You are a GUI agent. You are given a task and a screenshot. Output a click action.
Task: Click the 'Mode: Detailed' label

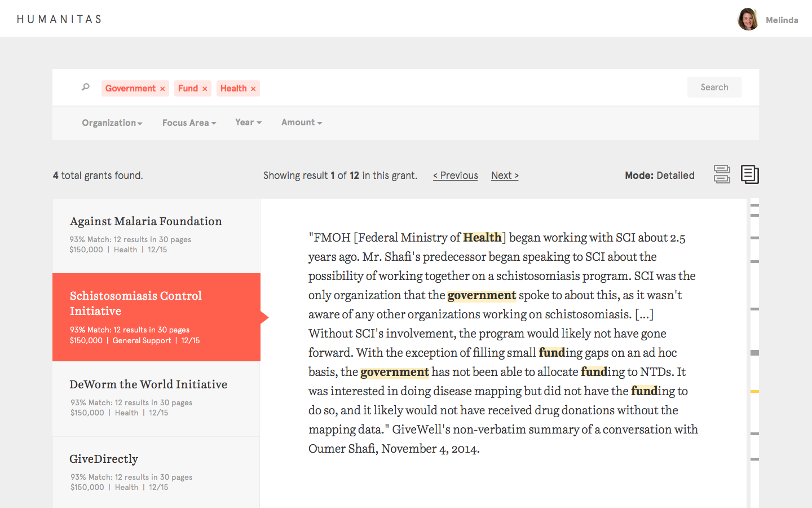point(660,176)
